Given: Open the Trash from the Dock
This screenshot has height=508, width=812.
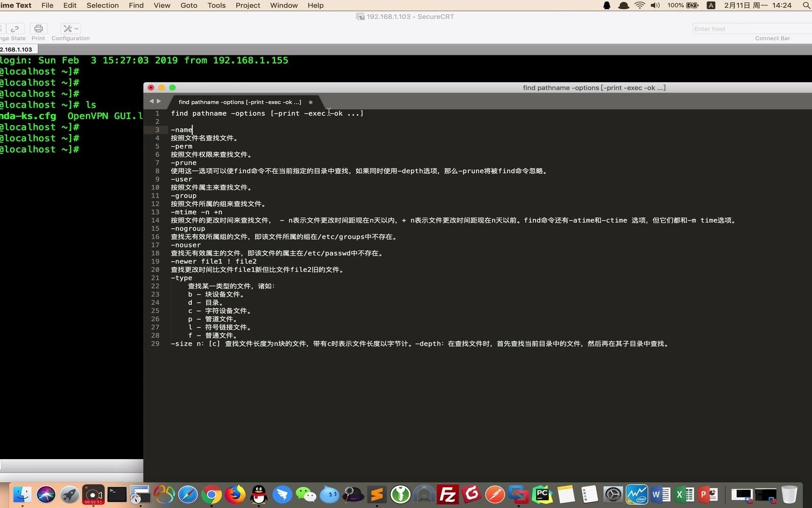Looking at the screenshot, I should (x=790, y=495).
